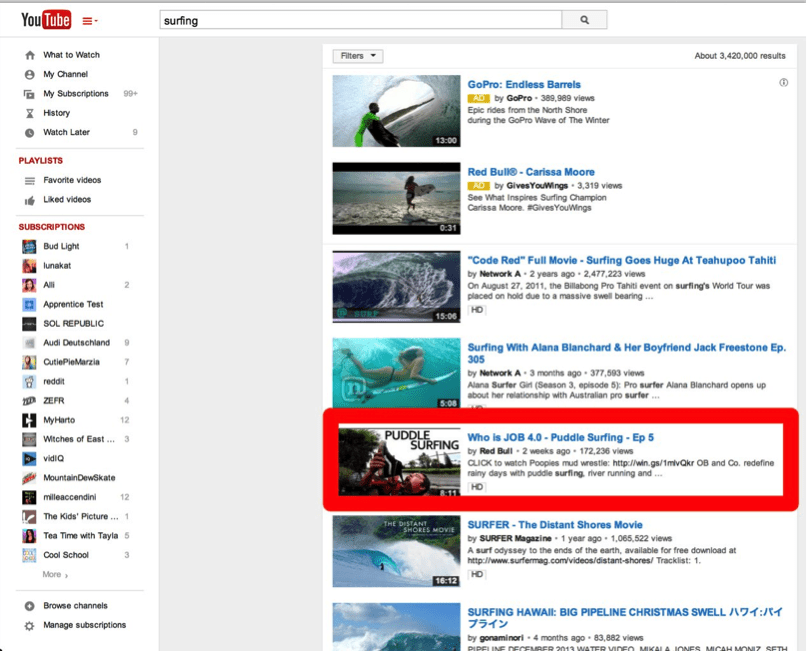Screen dimensions: 807x652
Task: Click the Witches of East channel avatar
Action: (x=29, y=439)
